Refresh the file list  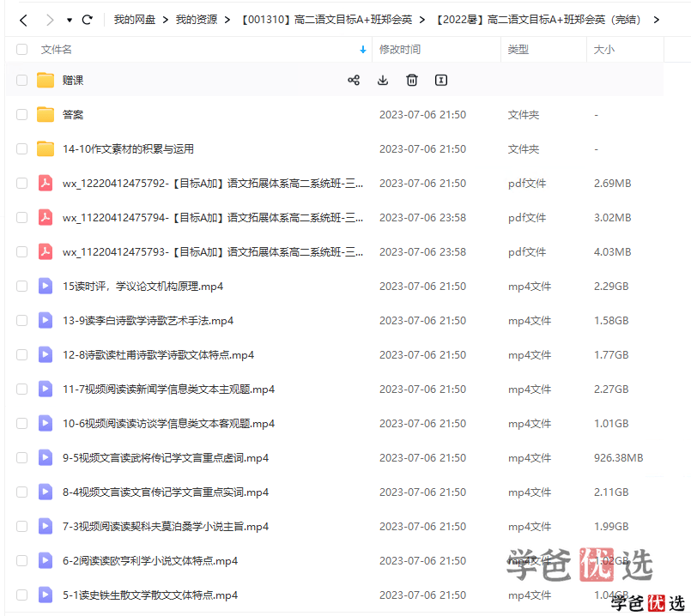click(x=88, y=20)
